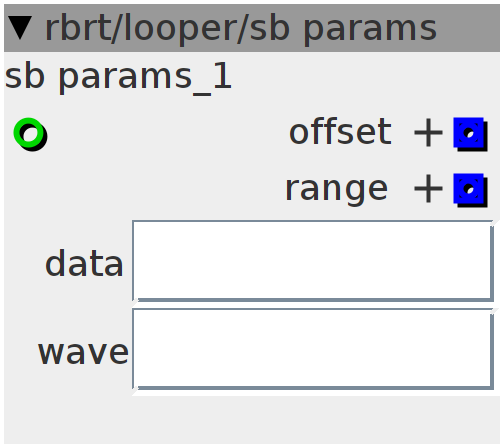Click inside the wave text field
Image resolution: width=504 pixels, height=448 pixels.
point(313,349)
